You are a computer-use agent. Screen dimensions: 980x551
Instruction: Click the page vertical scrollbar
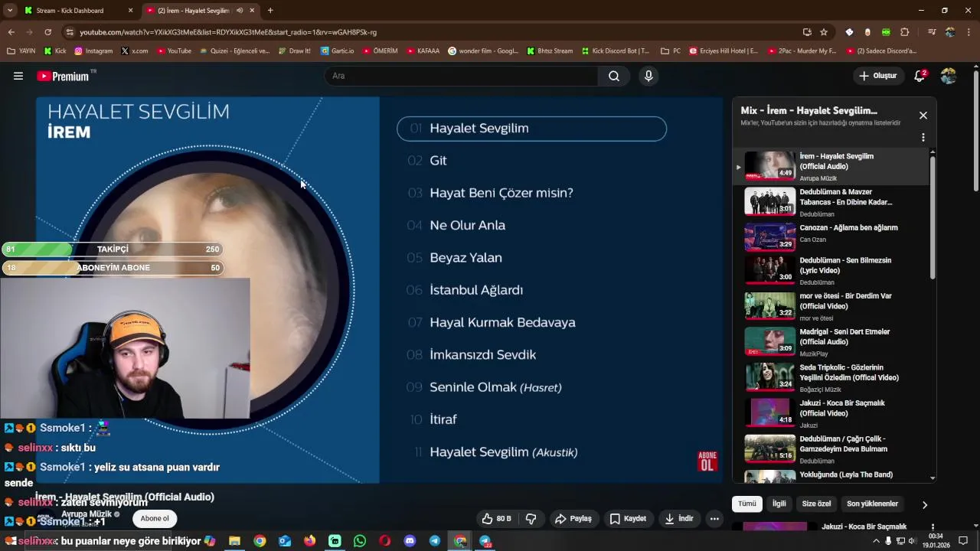975,130
